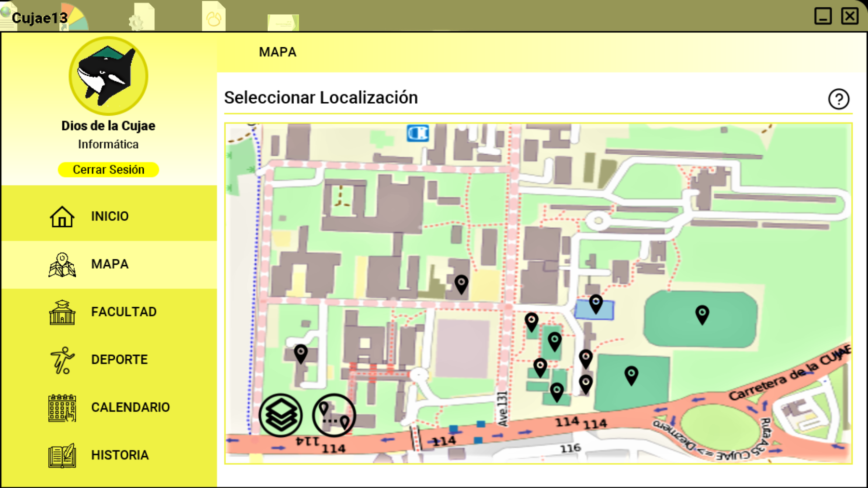868x488 pixels.
Task: Click the MAPA header title
Action: coord(278,52)
